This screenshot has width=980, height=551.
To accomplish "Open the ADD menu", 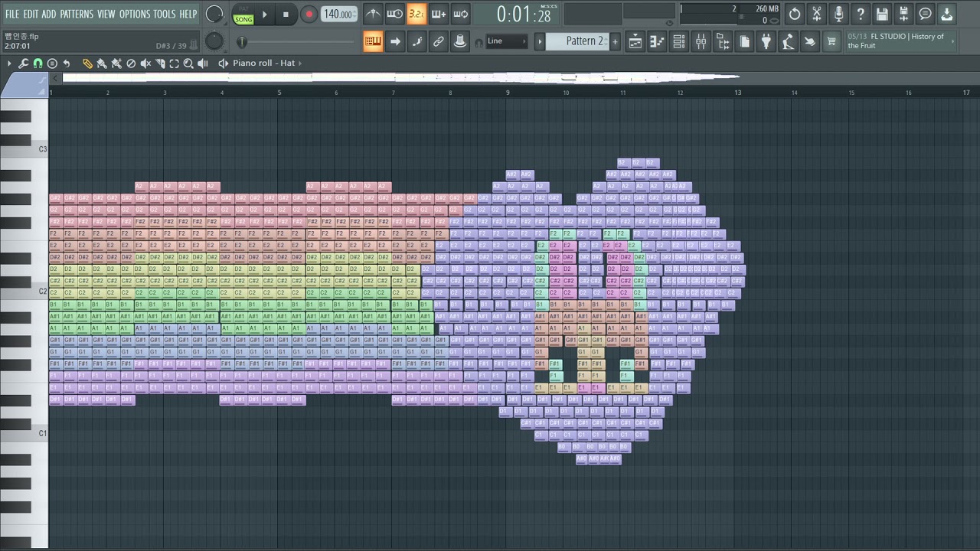I will click(x=49, y=14).
